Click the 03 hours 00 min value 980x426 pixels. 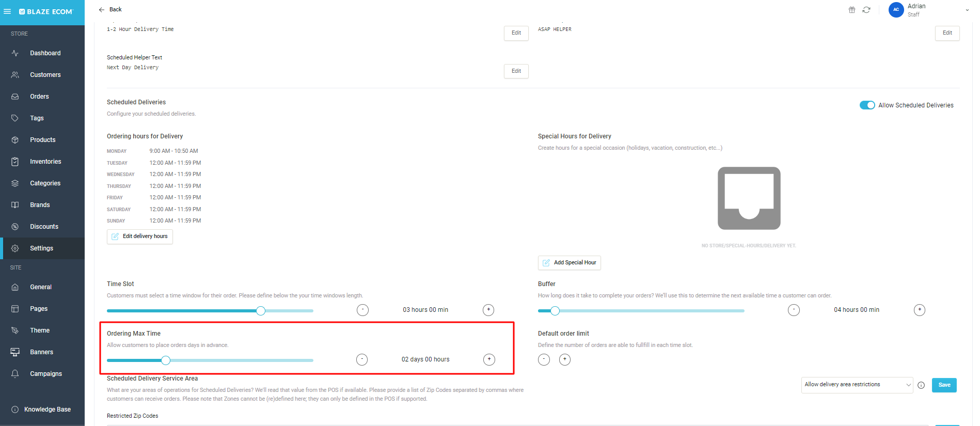click(425, 310)
